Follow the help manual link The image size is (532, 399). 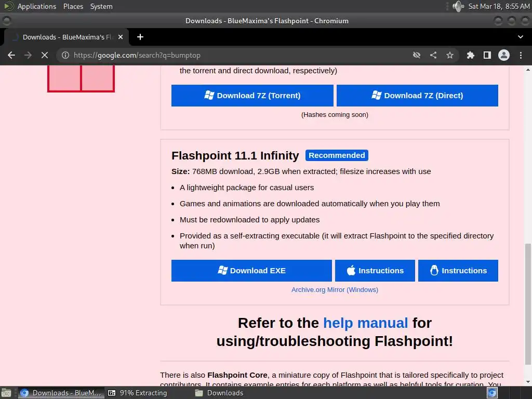click(x=365, y=323)
